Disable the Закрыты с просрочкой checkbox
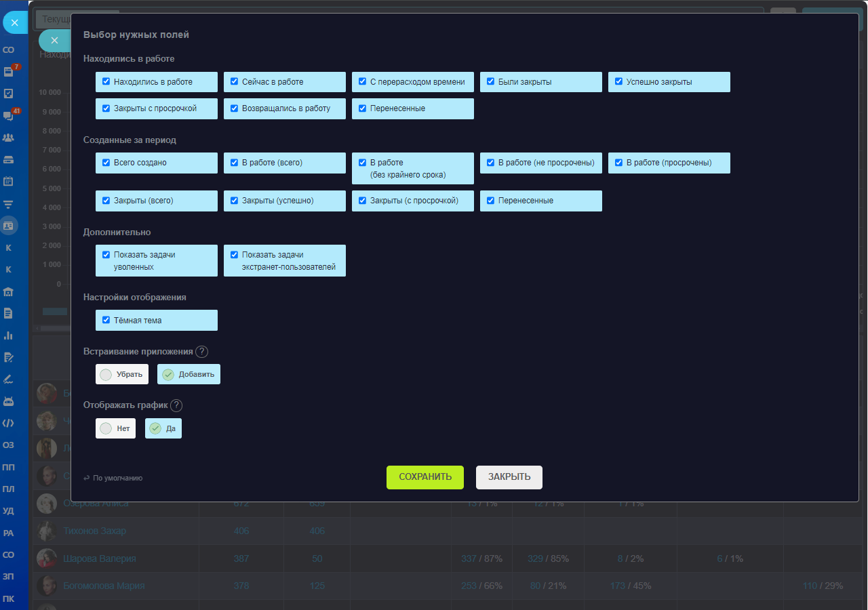 coord(106,108)
